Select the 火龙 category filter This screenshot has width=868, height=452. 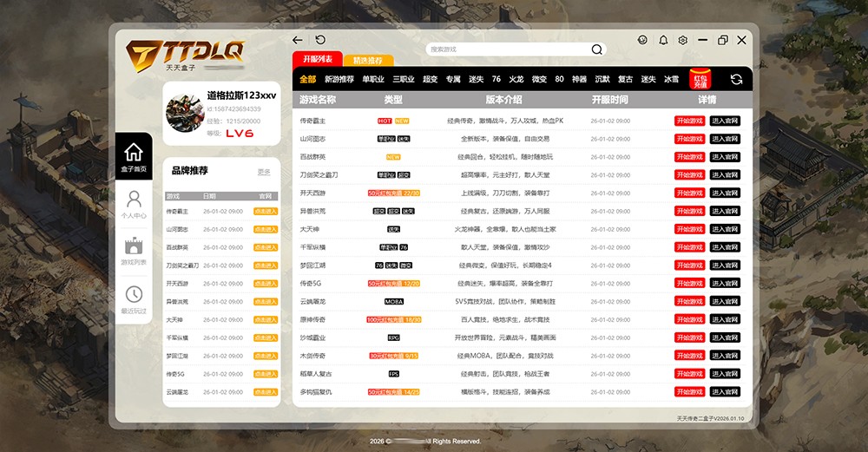(x=516, y=79)
